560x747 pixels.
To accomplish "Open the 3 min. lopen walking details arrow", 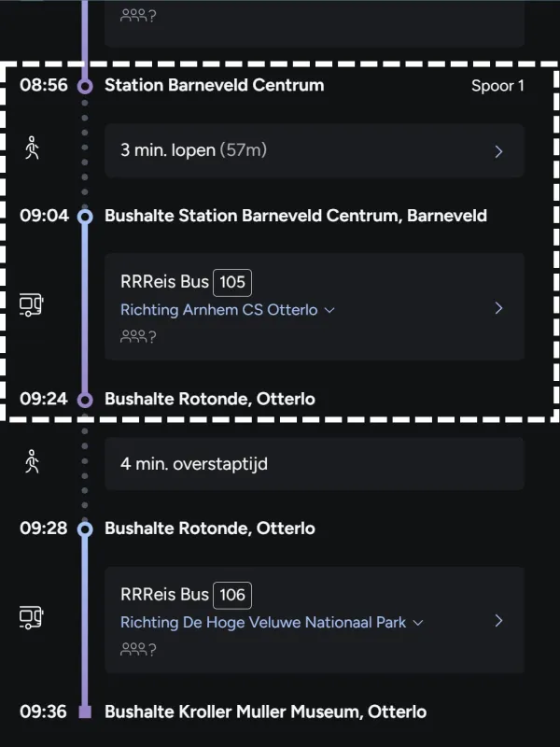I will click(x=498, y=151).
